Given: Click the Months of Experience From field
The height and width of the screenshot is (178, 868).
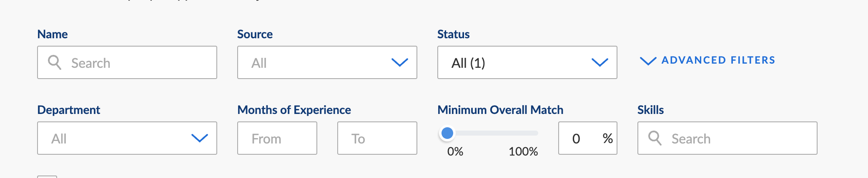Looking at the screenshot, I should (x=277, y=138).
